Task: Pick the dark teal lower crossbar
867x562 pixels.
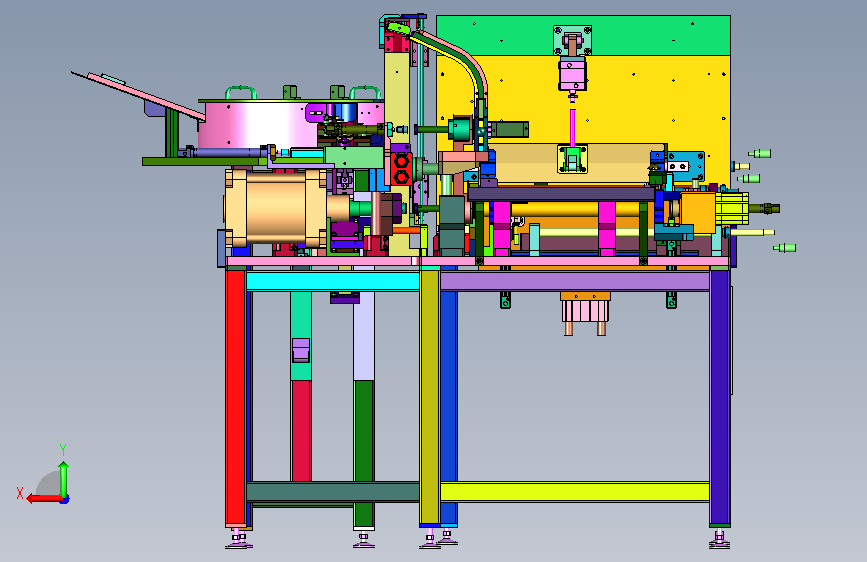Action: click(333, 492)
